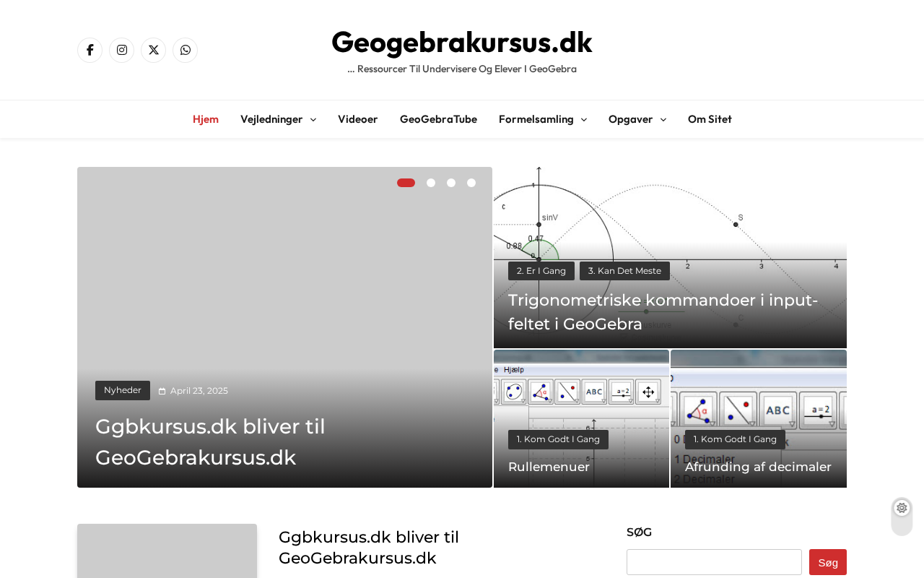Open the '3. Kan Det Meste' category tag
Viewport: 924px width, 578px height.
click(x=624, y=271)
